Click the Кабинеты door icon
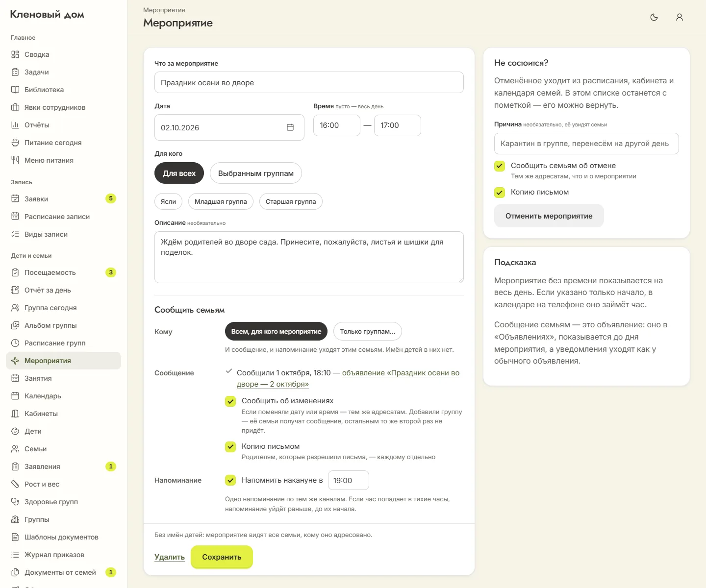706x588 pixels. 15,414
